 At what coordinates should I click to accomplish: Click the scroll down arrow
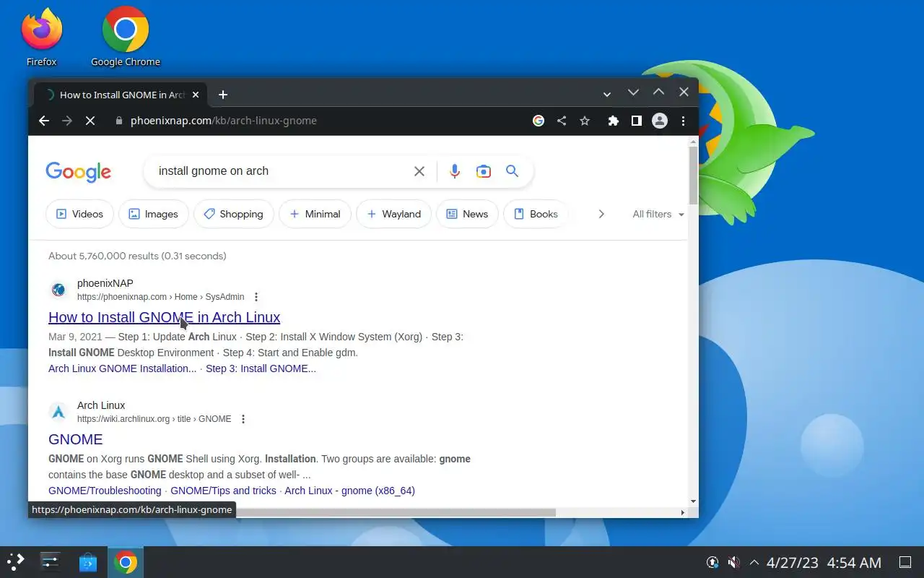pyautogui.click(x=693, y=501)
